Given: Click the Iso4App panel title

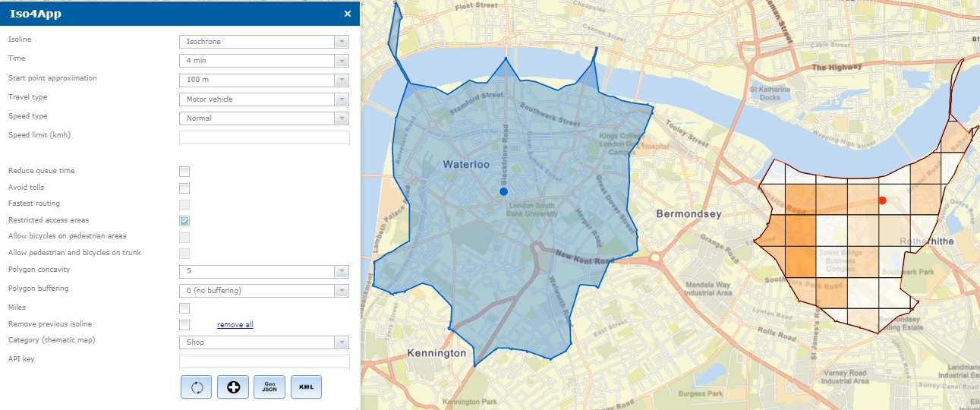Looking at the screenshot, I should click(x=36, y=14).
